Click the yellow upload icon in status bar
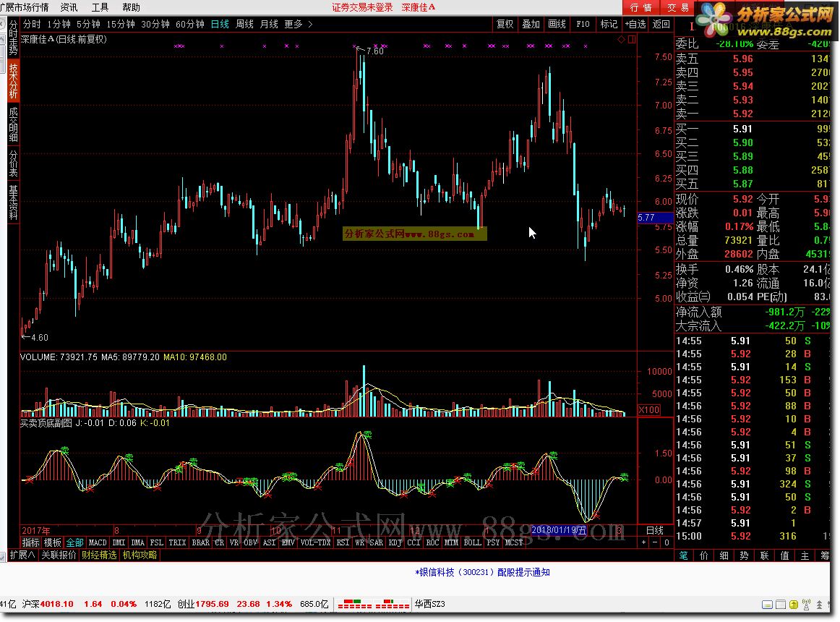840x622 pixels. (x=794, y=605)
